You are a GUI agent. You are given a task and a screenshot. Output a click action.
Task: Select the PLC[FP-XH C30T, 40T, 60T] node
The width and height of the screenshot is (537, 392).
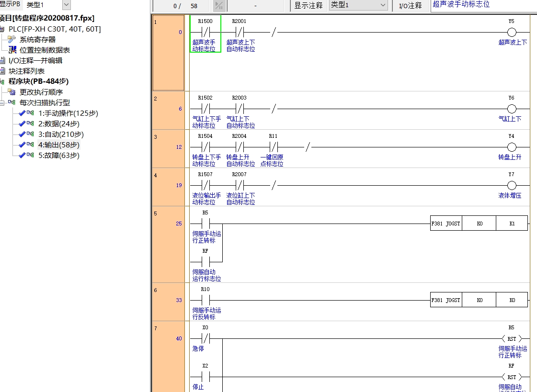[x=55, y=29]
